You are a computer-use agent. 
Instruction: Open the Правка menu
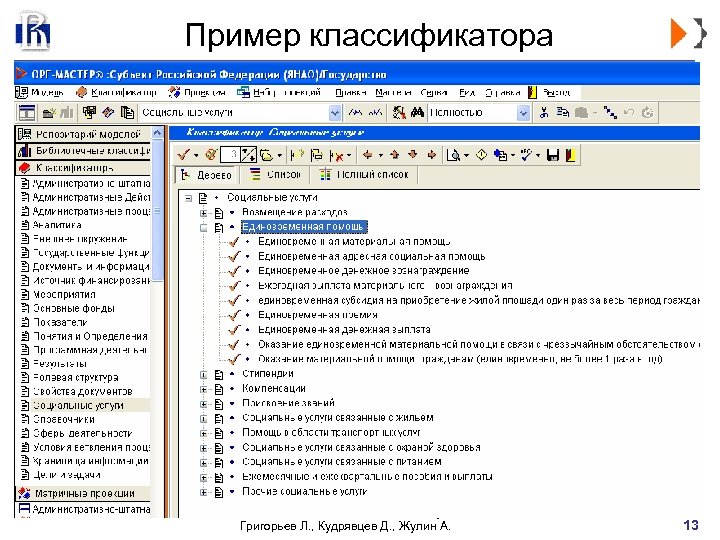350,92
